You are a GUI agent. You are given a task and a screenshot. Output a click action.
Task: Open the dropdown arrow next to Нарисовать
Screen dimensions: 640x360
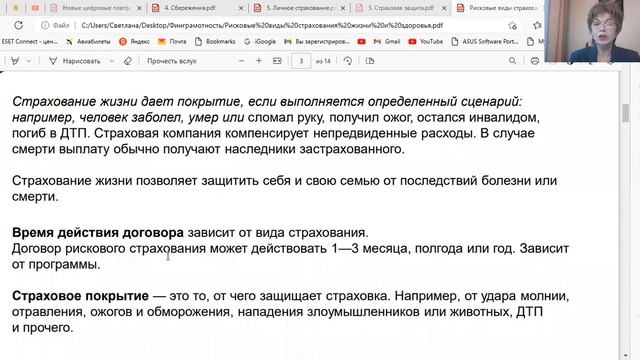(x=111, y=61)
